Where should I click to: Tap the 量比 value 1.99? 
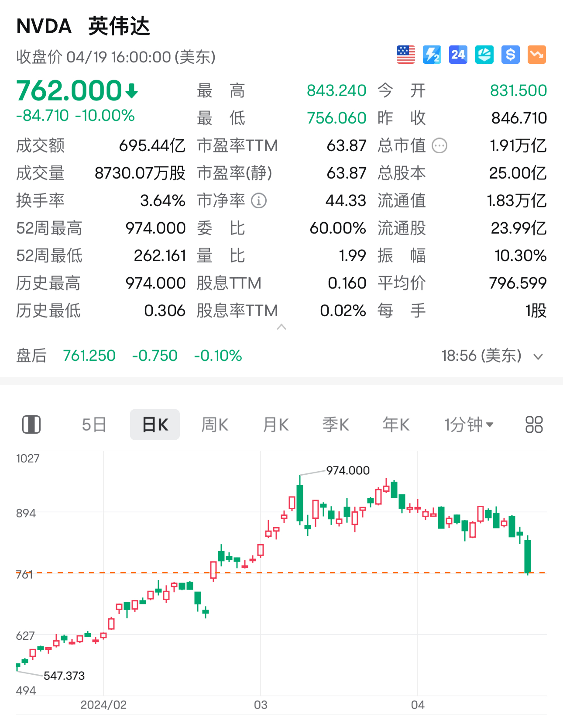[x=353, y=256]
